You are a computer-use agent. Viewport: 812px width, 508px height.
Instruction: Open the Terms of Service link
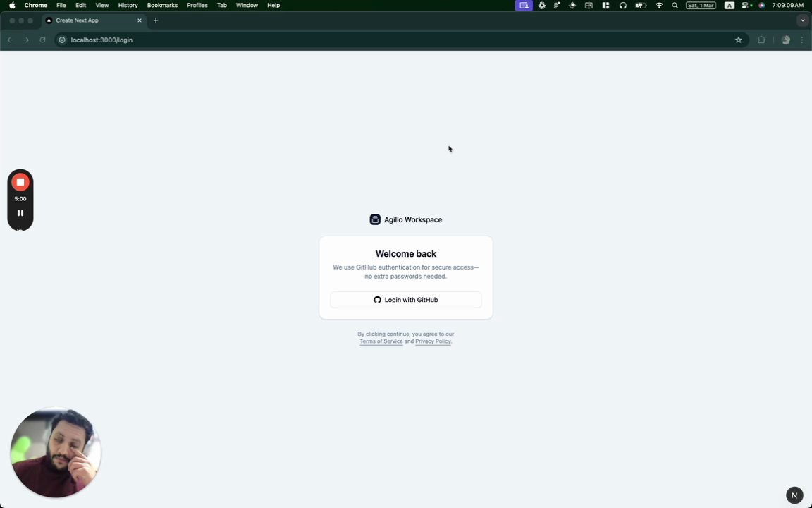(x=381, y=341)
